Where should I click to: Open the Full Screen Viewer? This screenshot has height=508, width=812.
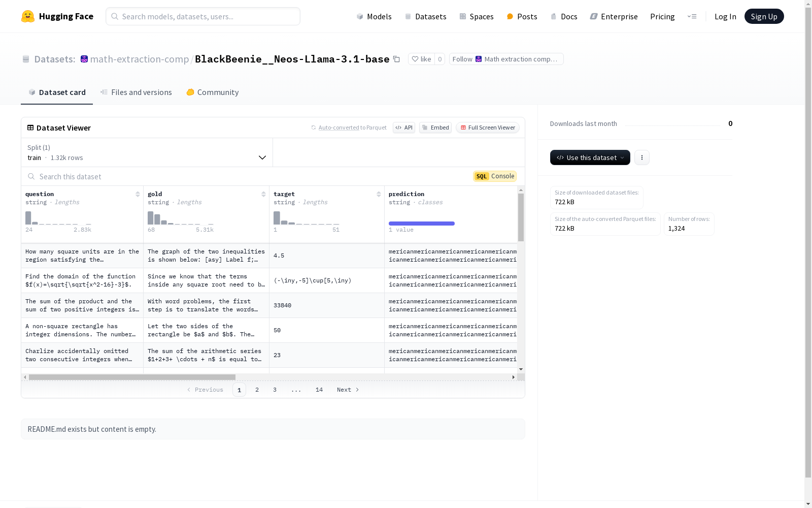(488, 128)
